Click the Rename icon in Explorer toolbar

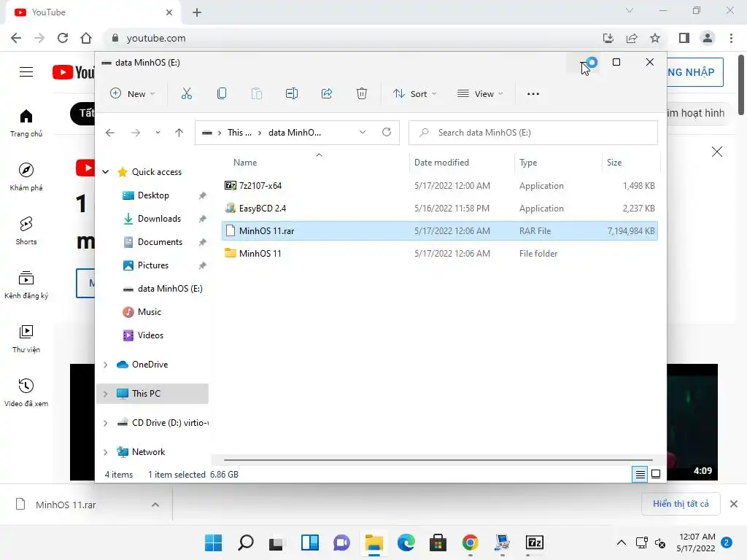(292, 94)
